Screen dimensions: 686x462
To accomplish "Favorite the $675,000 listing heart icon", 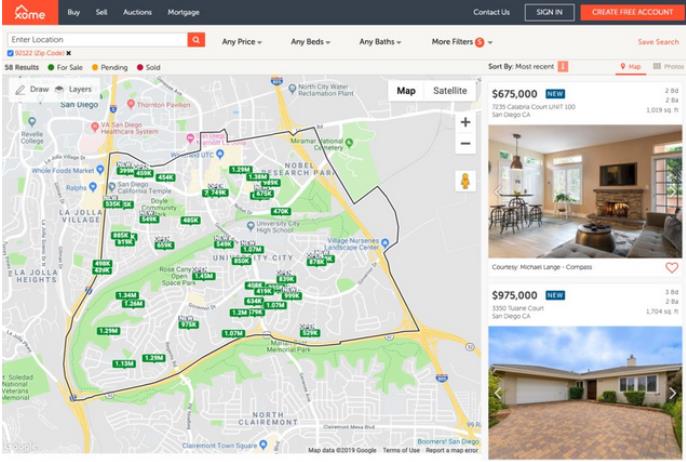I will pos(672,267).
